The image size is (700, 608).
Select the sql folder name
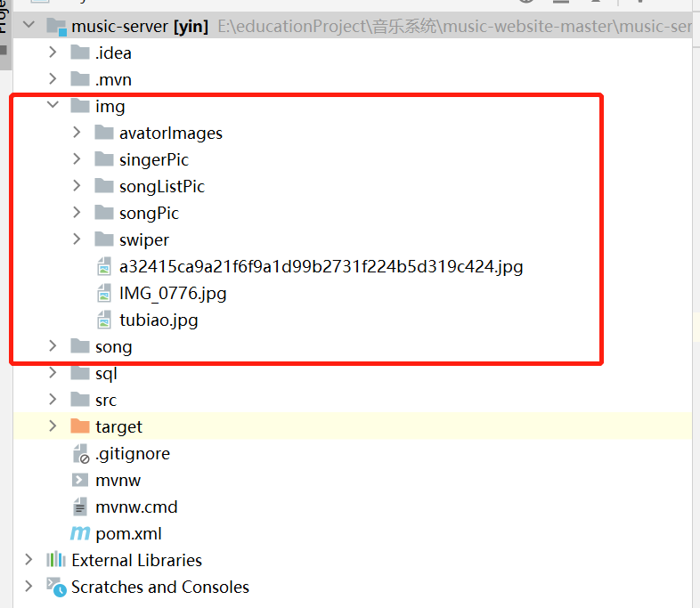coord(106,373)
